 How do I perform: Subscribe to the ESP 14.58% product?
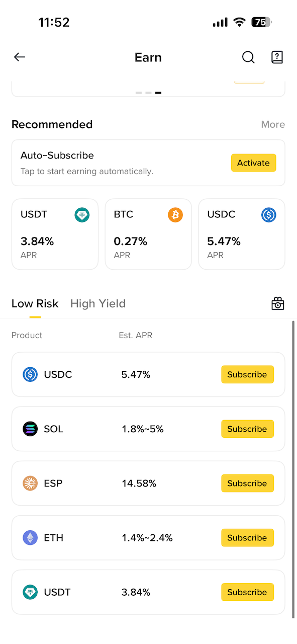247,483
